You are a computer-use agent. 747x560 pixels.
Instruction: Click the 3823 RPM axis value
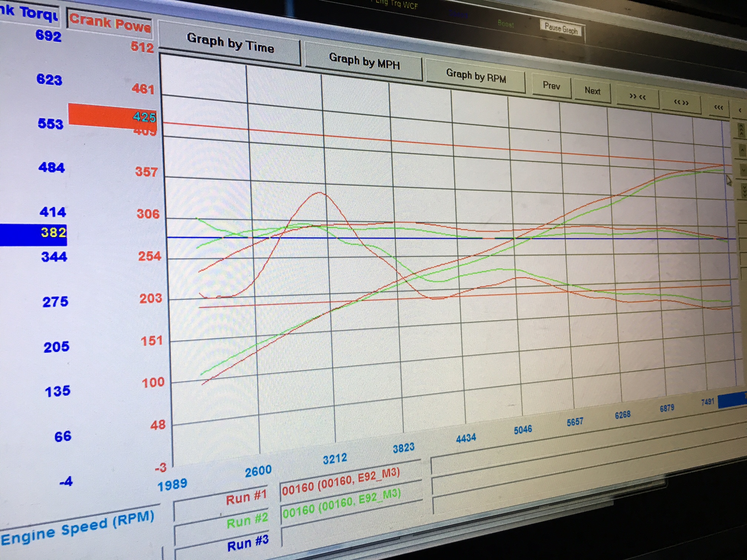[x=404, y=448]
